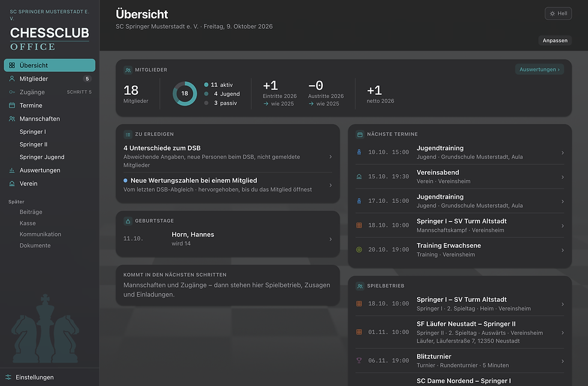Click the date 20.10. 19:00
The width and height of the screenshot is (588, 386).
389,250
